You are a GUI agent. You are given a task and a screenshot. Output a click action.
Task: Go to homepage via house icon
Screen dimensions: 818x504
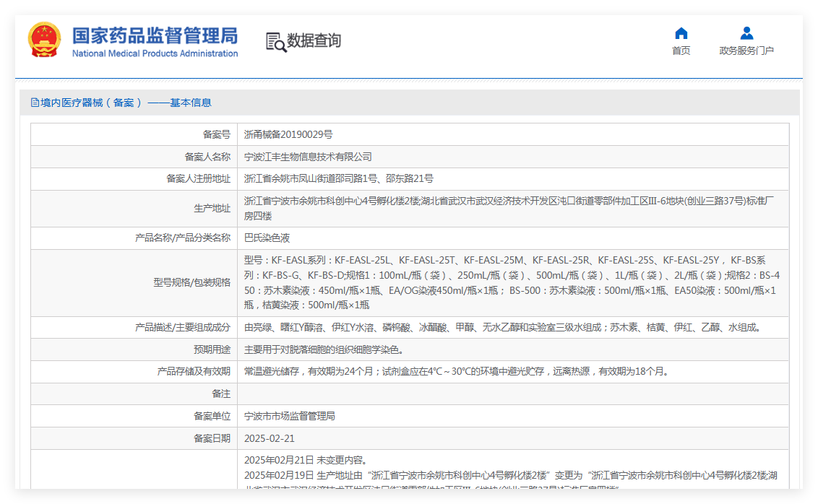681,33
